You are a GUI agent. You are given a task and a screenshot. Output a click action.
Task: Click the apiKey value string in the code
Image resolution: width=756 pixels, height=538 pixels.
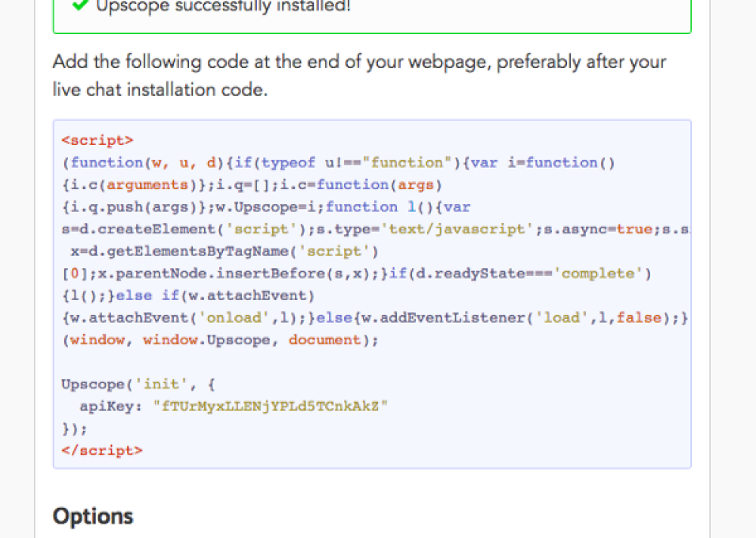click(x=270, y=407)
